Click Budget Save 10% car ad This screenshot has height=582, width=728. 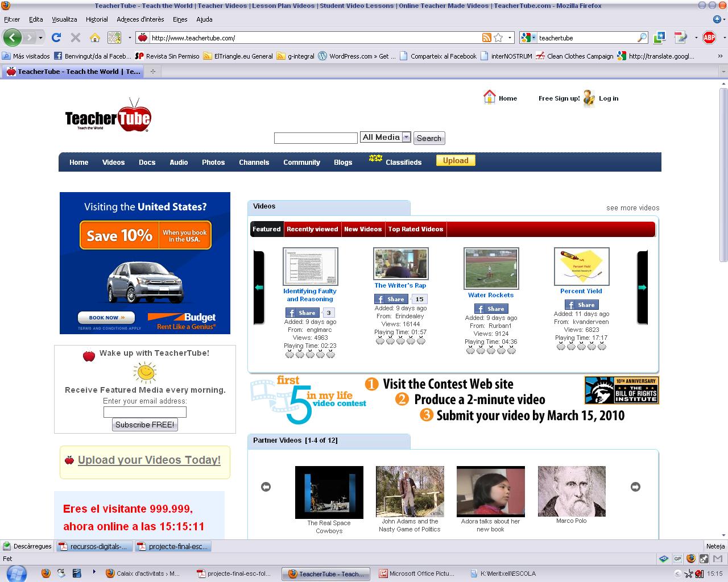(x=145, y=263)
